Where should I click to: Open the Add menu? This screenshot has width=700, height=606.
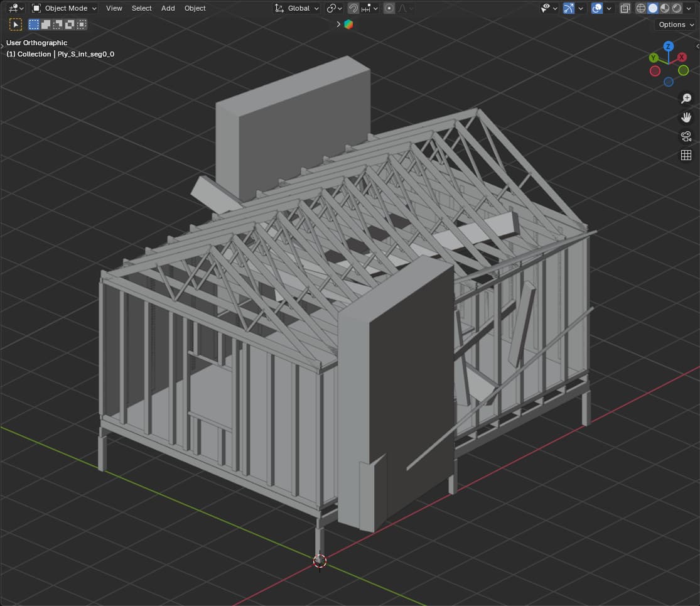[x=168, y=8]
